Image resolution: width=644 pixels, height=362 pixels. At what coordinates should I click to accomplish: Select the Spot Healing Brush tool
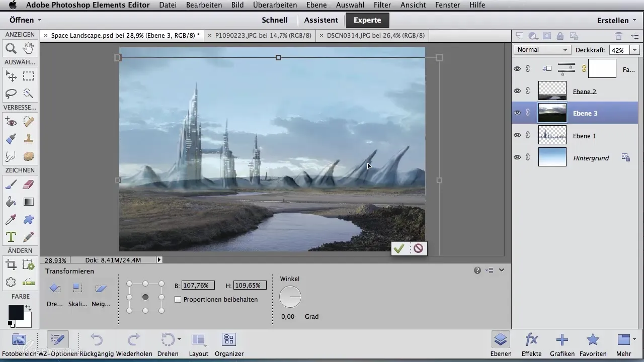(x=29, y=122)
